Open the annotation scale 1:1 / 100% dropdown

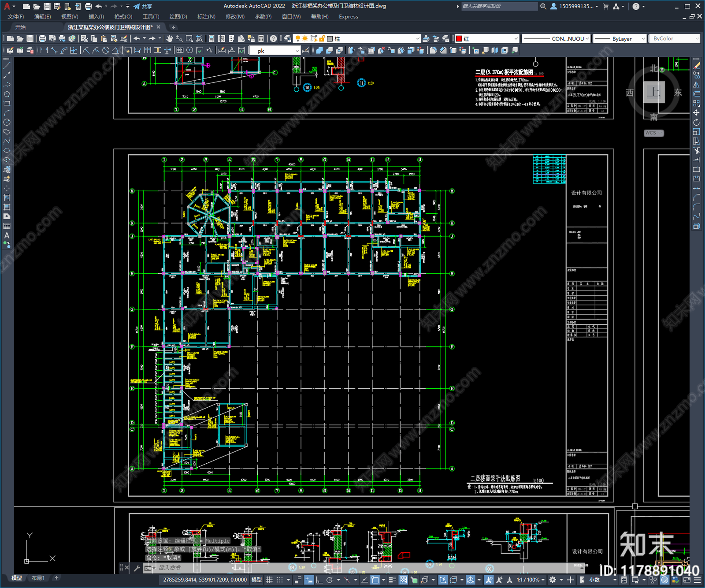[531, 580]
